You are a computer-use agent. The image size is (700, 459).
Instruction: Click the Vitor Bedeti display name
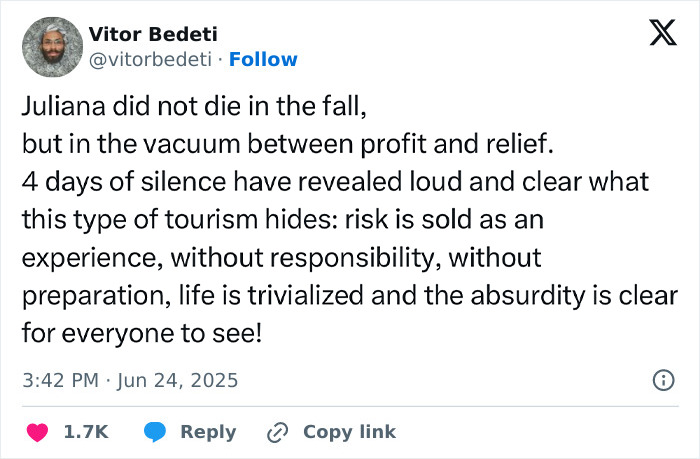click(x=152, y=34)
